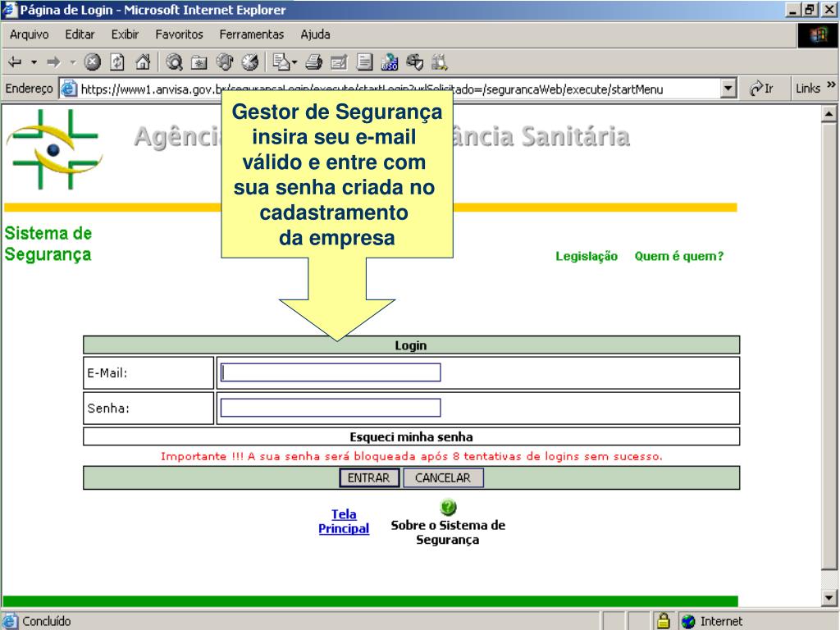This screenshot has width=840, height=630.
Task: Click the green question mark help icon
Action: coord(448,507)
